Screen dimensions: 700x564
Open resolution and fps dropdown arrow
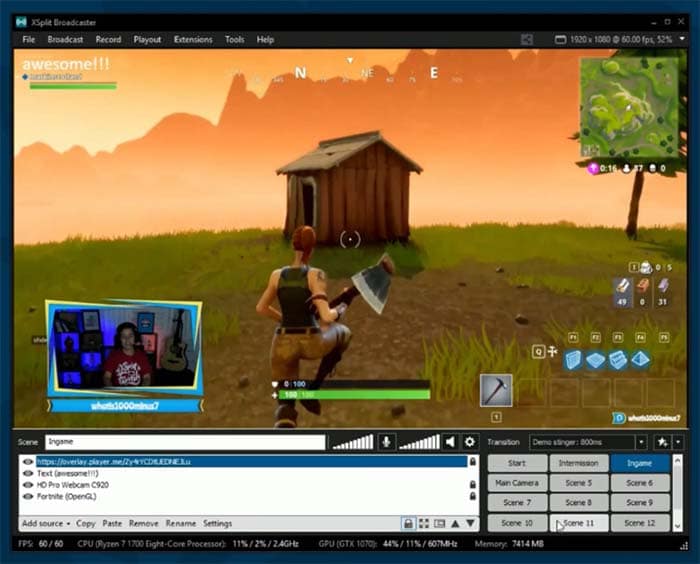click(682, 39)
